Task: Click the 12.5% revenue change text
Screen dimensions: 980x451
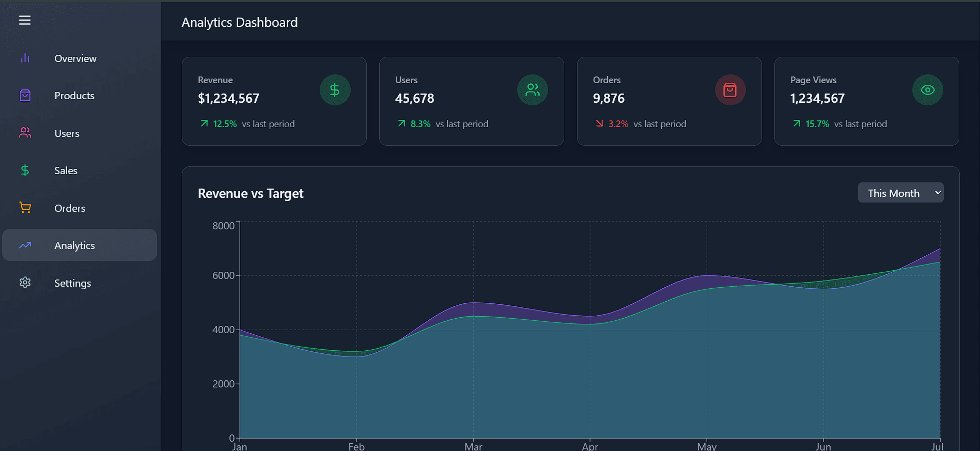Action: point(225,124)
